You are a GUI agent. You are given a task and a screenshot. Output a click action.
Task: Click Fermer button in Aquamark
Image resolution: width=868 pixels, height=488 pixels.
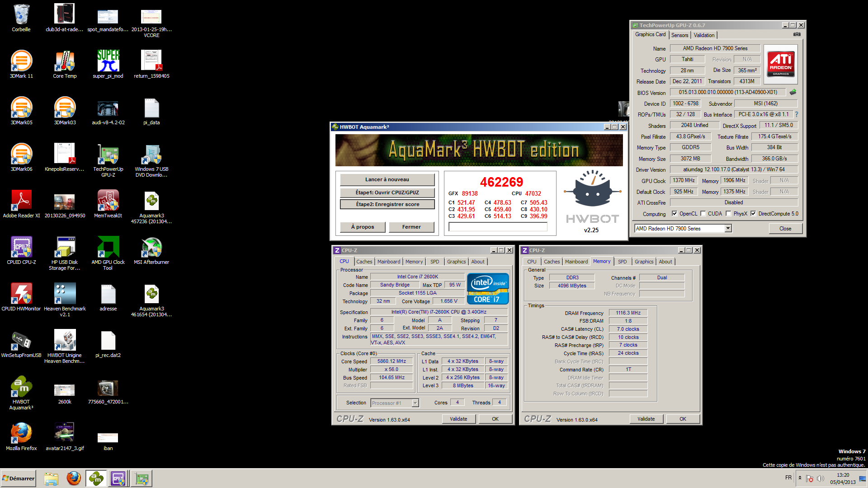pyautogui.click(x=411, y=227)
